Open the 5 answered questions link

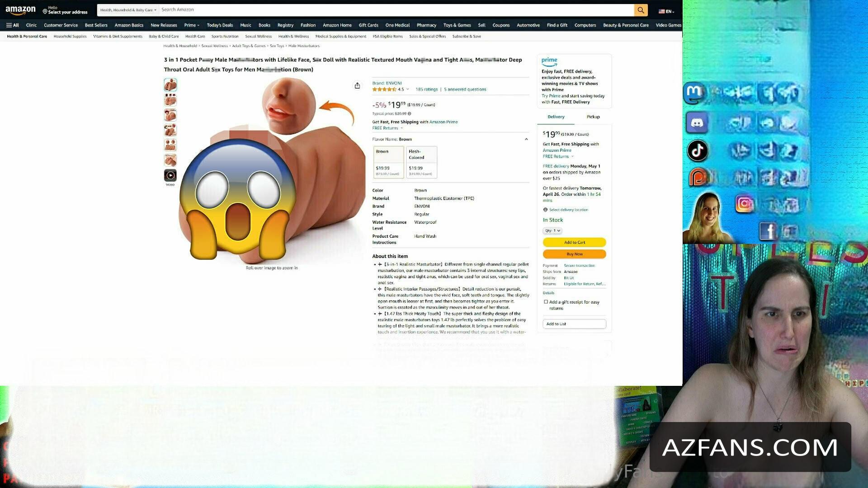465,89
